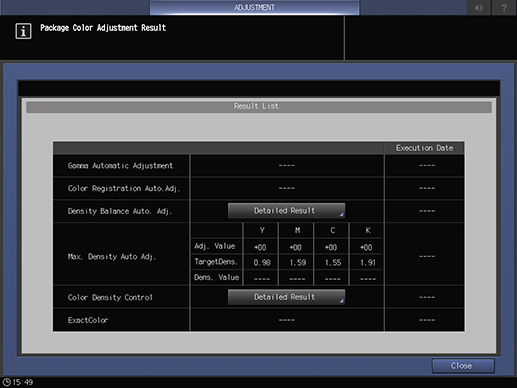The image size is (517, 388).
Task: Open Detailed Result for Color Density Control
Action: pyautogui.click(x=286, y=297)
